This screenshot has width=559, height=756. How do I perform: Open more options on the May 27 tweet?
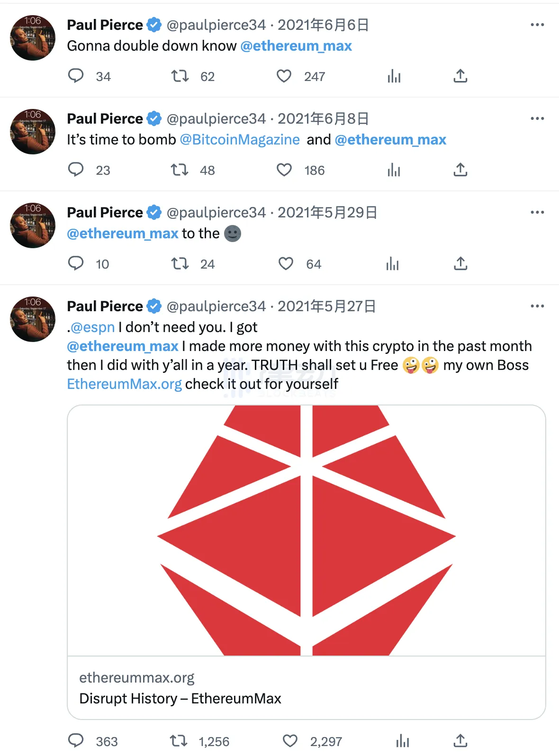pyautogui.click(x=537, y=306)
